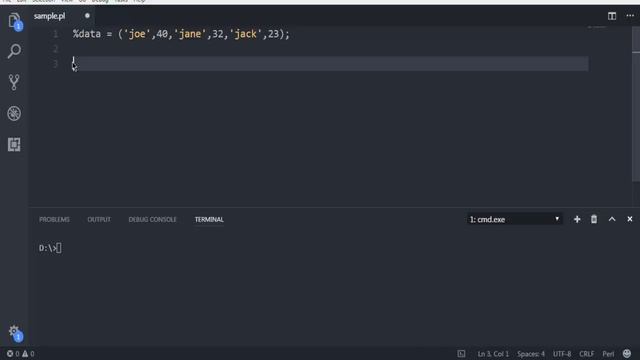Image resolution: width=640 pixels, height=360 pixels.
Task: Open the Search view
Action: point(14,51)
